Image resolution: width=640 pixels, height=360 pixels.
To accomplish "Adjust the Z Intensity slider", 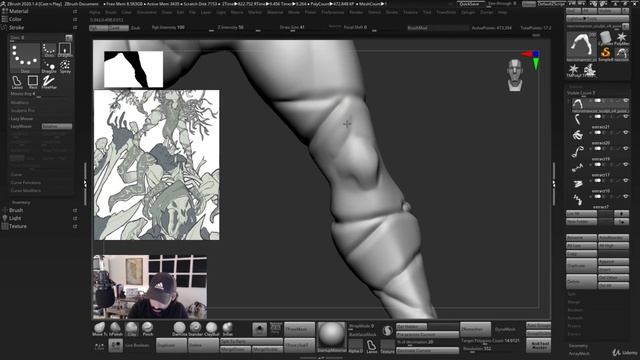I will (239, 28).
